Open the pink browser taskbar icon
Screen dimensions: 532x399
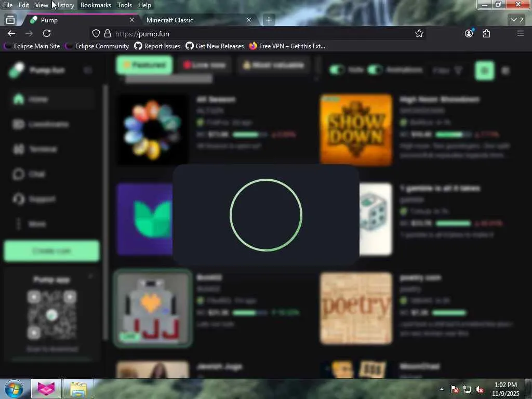[x=46, y=389]
